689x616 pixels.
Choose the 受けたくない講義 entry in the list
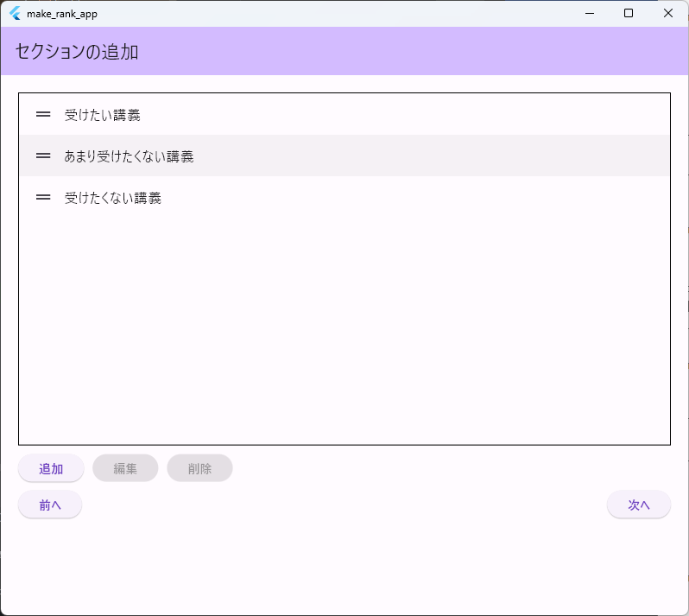point(113,198)
